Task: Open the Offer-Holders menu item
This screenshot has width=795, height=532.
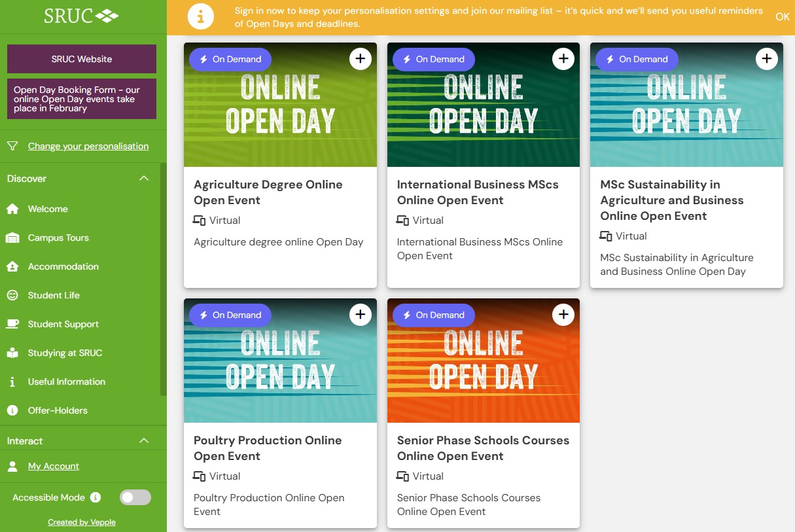Action: [58, 410]
